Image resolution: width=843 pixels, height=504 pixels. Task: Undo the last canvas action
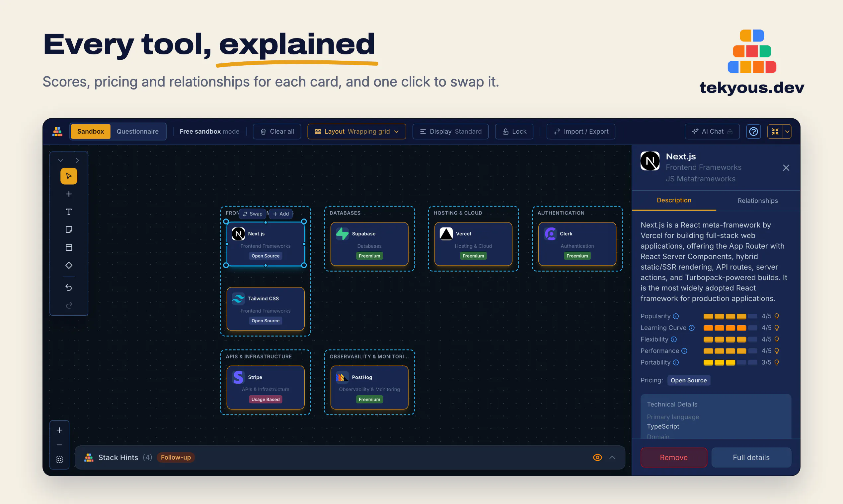pos(69,287)
